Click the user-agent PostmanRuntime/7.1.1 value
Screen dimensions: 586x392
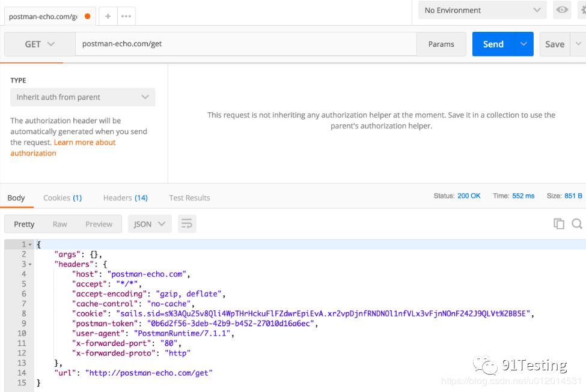182,333
